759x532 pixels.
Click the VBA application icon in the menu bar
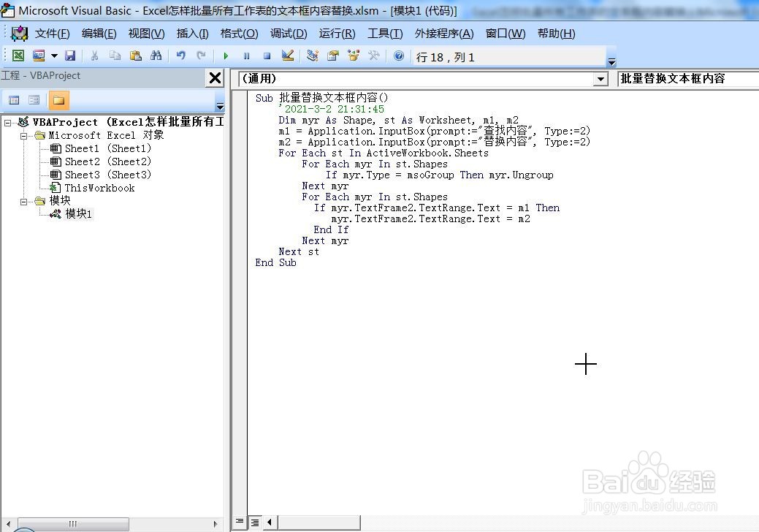(20, 34)
